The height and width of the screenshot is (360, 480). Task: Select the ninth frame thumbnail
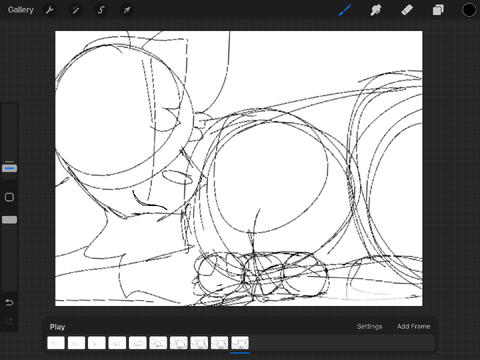point(219,343)
